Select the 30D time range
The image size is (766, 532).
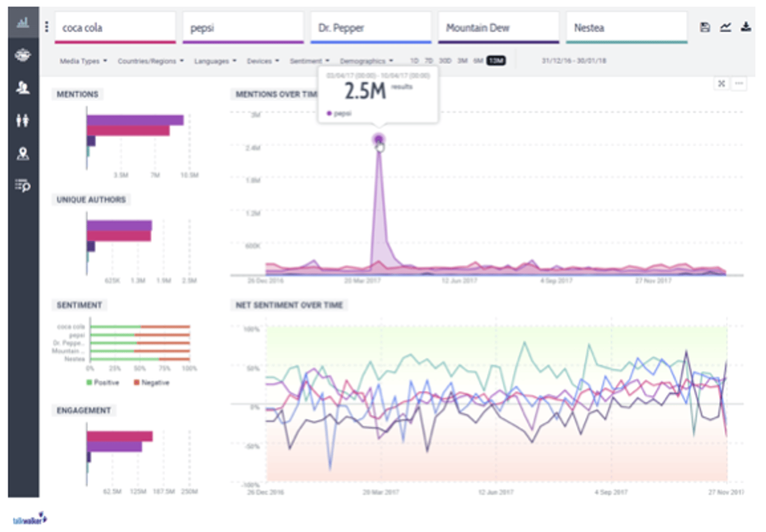coord(445,61)
